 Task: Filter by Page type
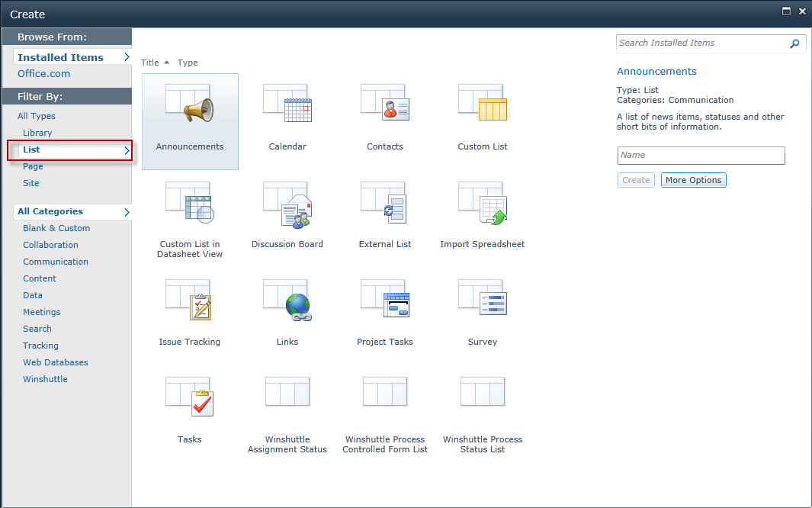tap(33, 166)
